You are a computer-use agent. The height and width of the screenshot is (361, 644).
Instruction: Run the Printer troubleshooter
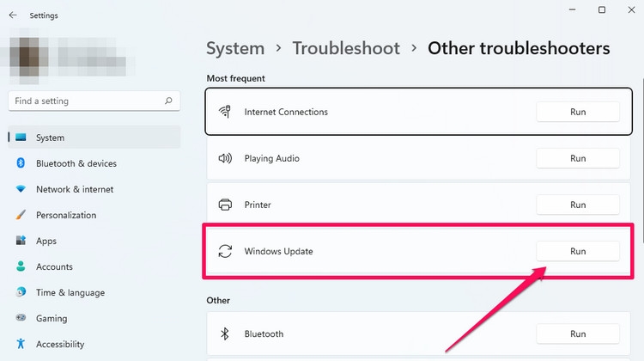(578, 205)
